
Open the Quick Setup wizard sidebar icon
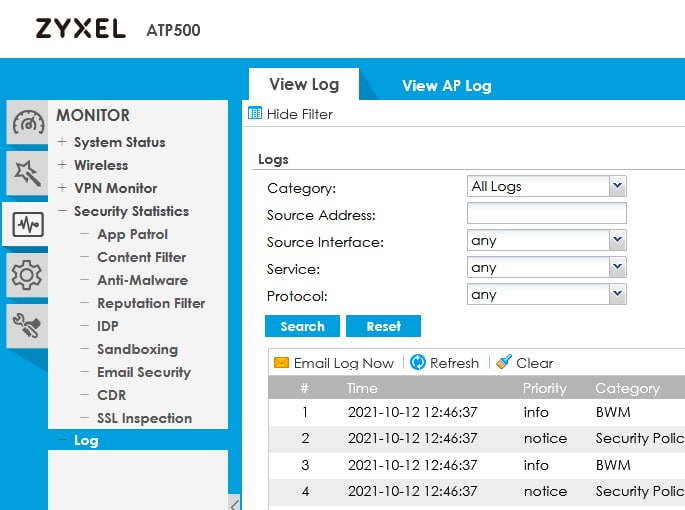(25, 173)
